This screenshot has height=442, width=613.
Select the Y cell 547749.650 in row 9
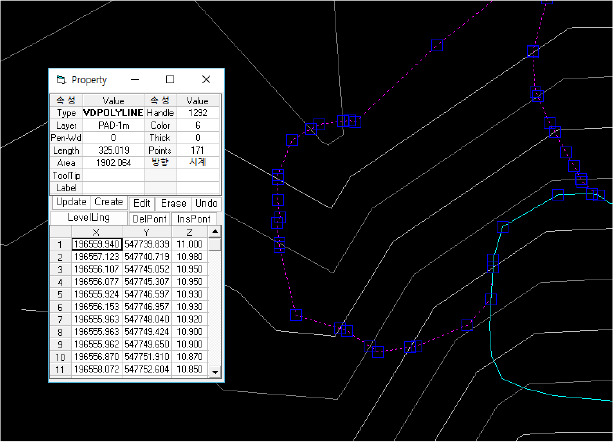[x=147, y=344]
